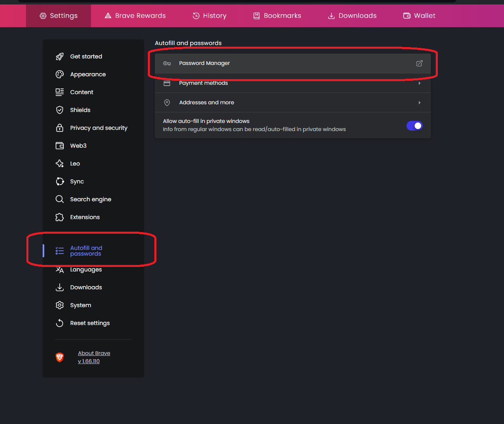This screenshot has height=424, width=504.
Task: Click the Extensions puzzle piece icon
Action: point(60,217)
